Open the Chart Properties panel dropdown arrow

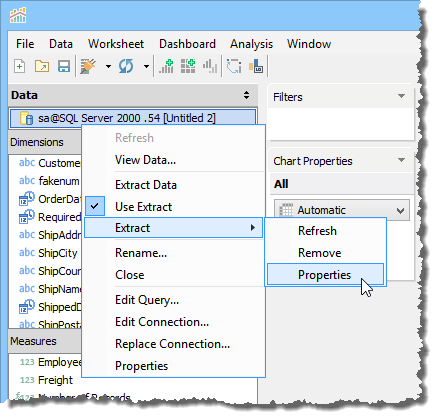tap(401, 160)
